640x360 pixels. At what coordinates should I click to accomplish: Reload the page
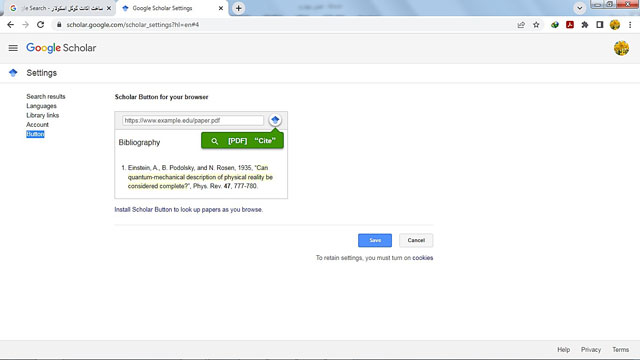click(40, 24)
